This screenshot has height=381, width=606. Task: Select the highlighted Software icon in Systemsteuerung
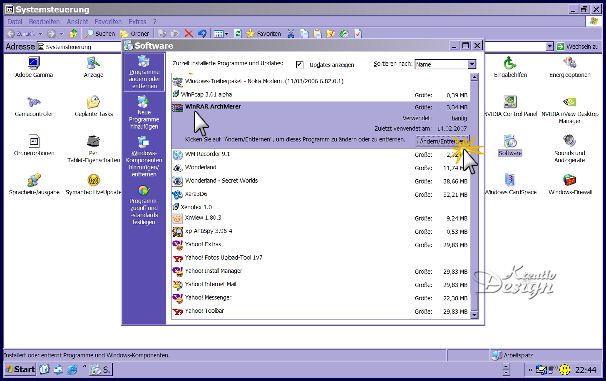click(510, 141)
